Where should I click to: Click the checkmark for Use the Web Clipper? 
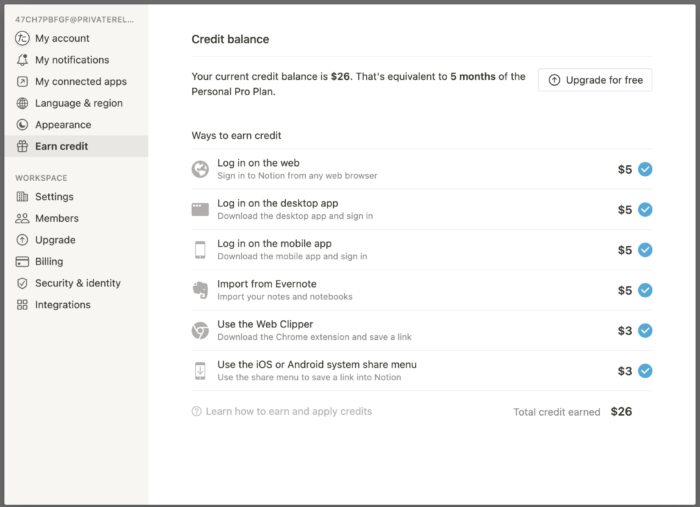(x=645, y=330)
